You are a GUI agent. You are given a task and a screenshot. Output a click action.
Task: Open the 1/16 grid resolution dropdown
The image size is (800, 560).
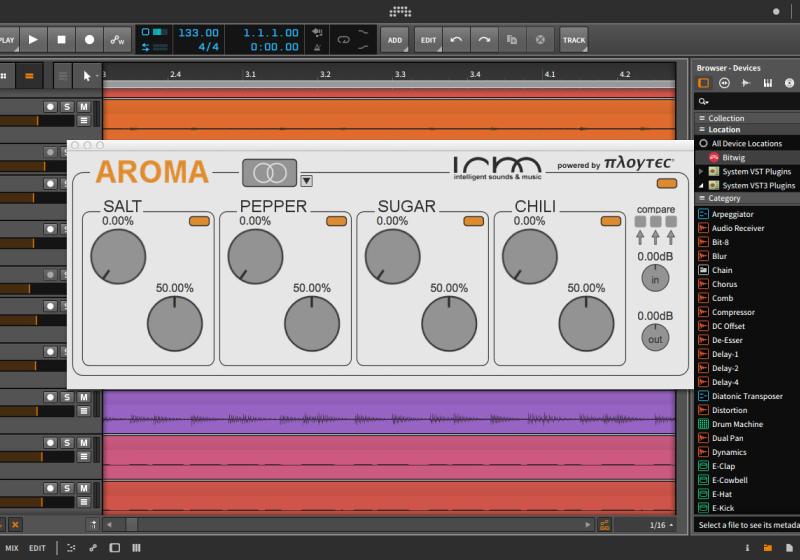coord(661,525)
